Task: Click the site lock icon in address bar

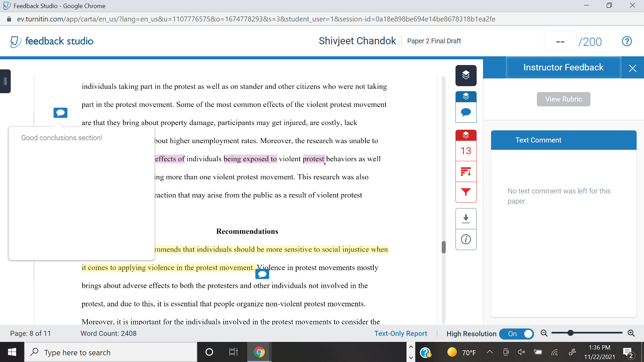Action: (x=9, y=19)
